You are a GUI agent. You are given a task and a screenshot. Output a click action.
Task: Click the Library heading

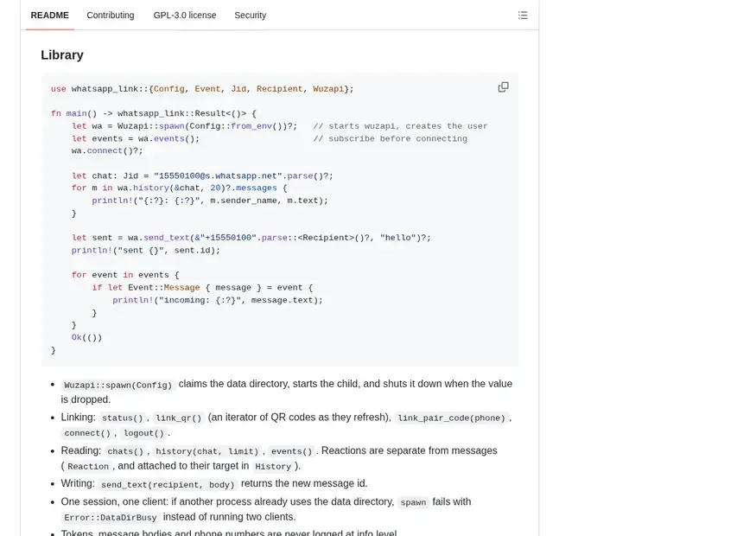(62, 55)
